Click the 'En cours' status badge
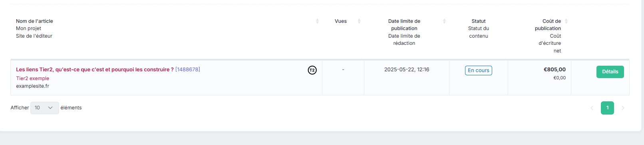 (x=479, y=70)
